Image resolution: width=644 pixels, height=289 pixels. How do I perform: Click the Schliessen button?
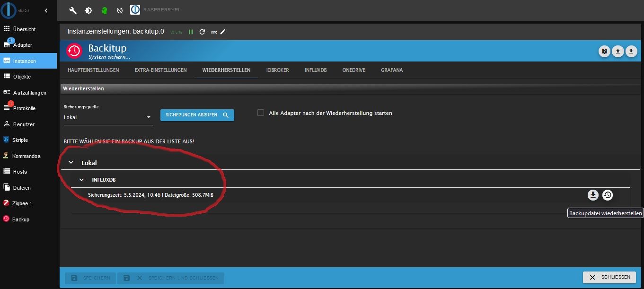pos(609,277)
